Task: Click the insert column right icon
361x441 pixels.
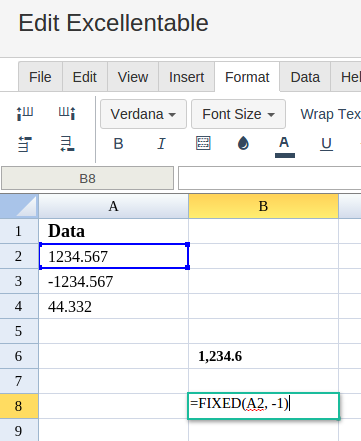Action: pyautogui.click(x=67, y=113)
